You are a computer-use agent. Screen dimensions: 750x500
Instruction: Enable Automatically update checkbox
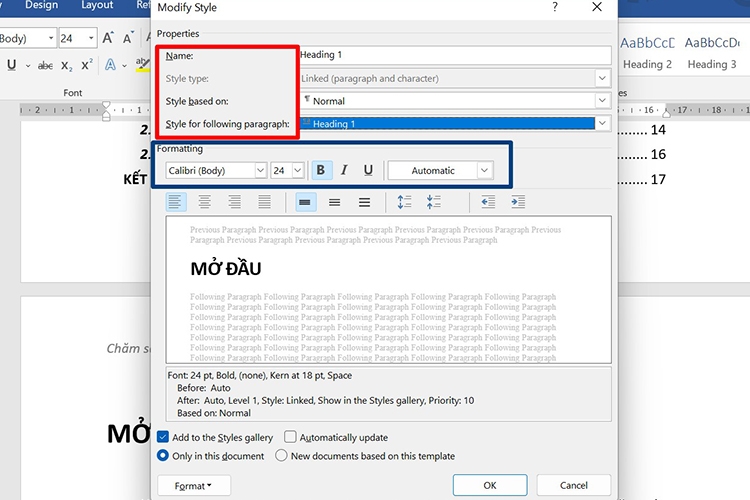[290, 437]
